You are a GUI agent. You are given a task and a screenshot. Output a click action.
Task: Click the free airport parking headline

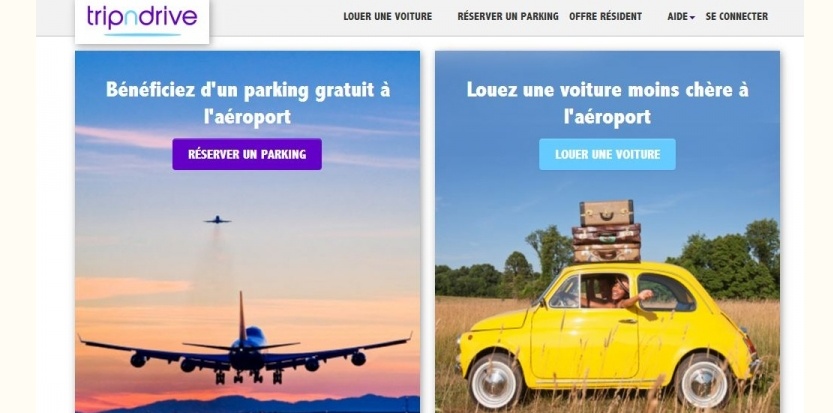(248, 103)
